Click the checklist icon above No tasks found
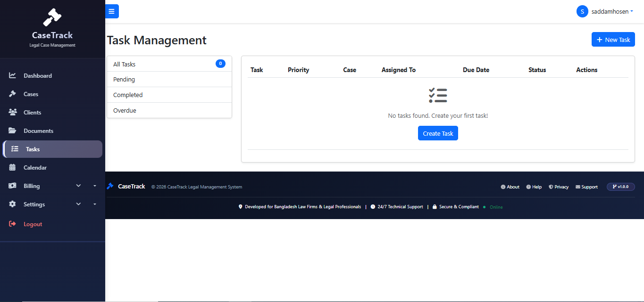 438,96
